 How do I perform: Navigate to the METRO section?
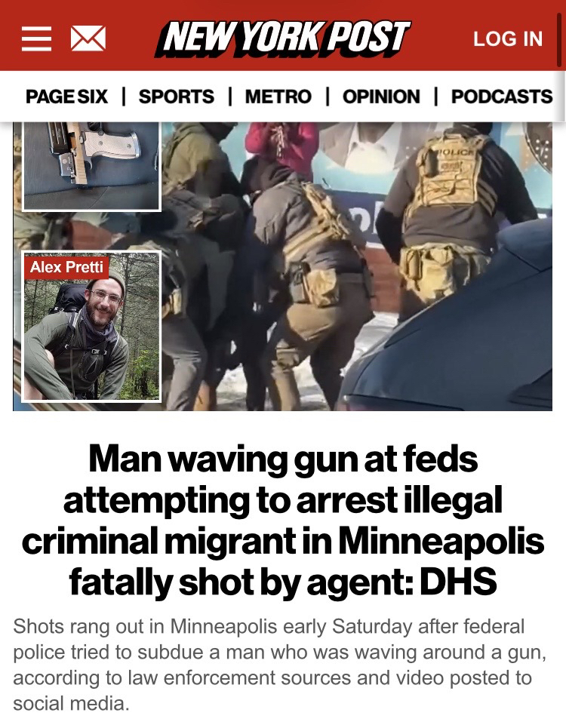278,97
